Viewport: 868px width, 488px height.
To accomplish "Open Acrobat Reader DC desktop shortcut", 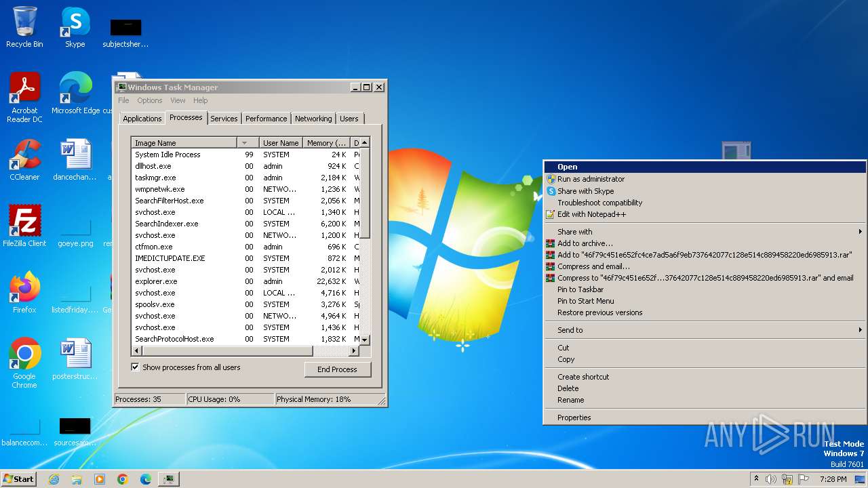I will click(x=24, y=97).
